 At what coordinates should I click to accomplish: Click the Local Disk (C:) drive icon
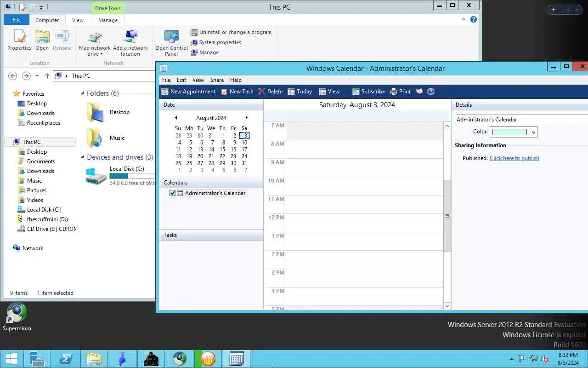tap(96, 176)
